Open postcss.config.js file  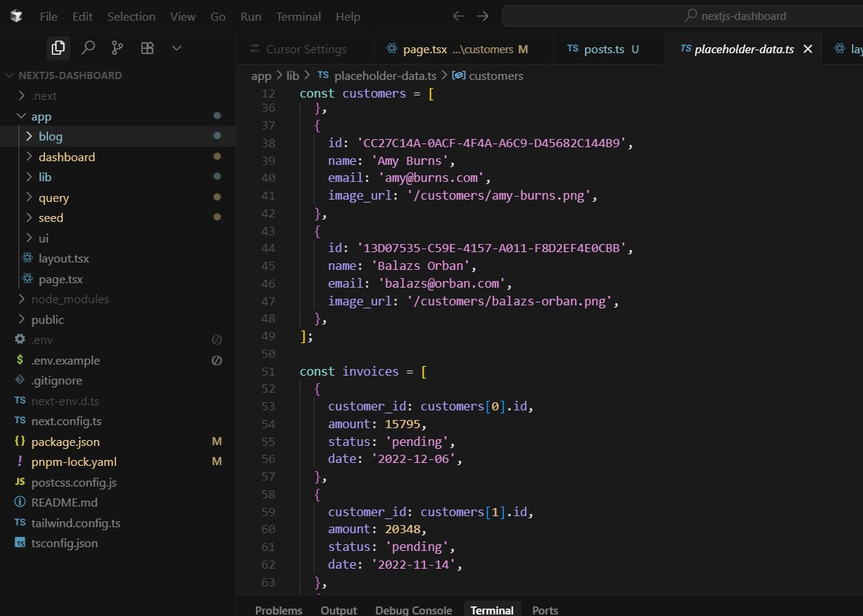click(x=118, y=482)
